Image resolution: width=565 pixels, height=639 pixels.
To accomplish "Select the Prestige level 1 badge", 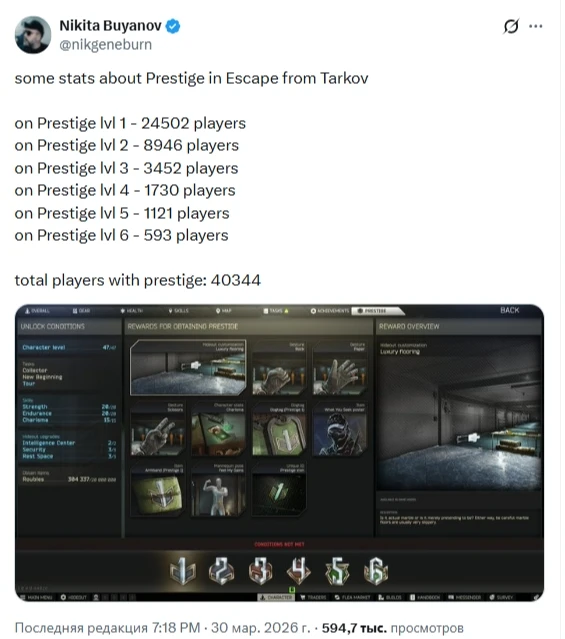I will pyautogui.click(x=182, y=571).
